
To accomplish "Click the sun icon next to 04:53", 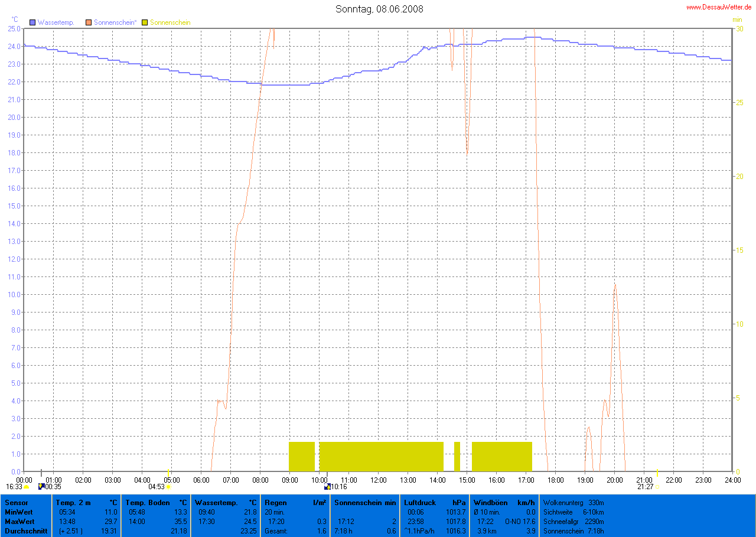I will click(168, 487).
